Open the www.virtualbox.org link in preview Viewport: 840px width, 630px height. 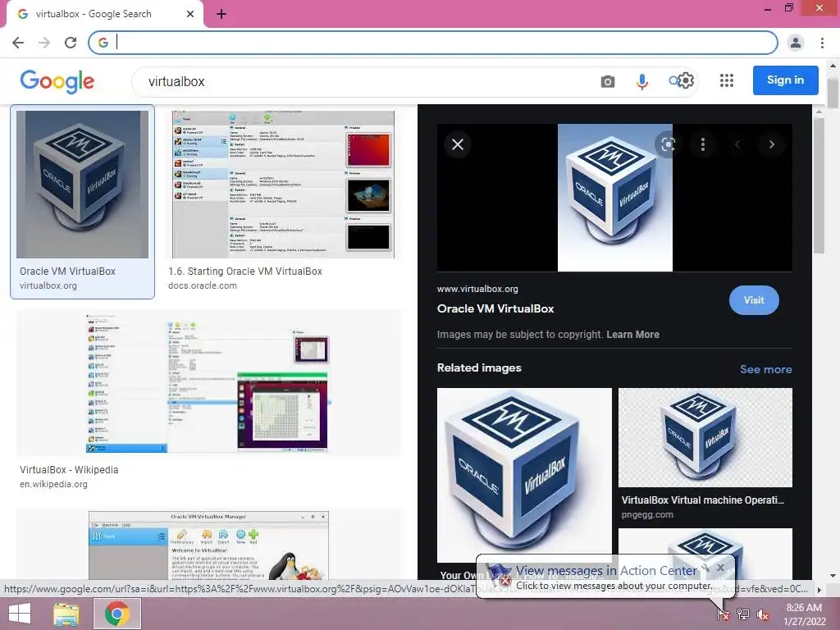tap(477, 289)
